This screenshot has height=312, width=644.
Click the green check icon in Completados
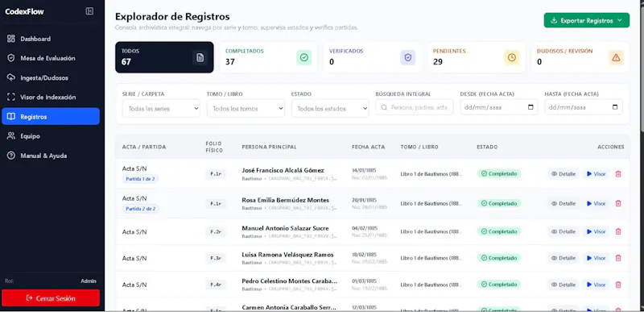click(304, 57)
